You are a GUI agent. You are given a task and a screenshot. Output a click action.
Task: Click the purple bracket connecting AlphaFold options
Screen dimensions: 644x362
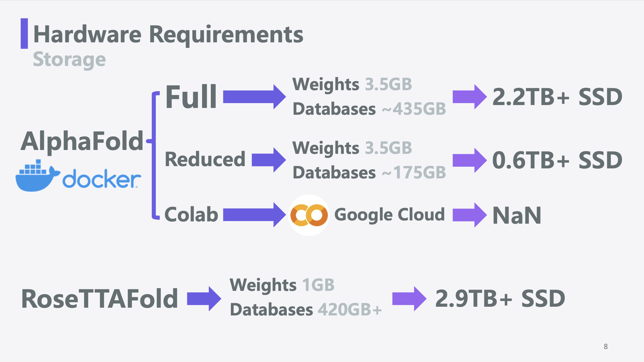pos(154,155)
